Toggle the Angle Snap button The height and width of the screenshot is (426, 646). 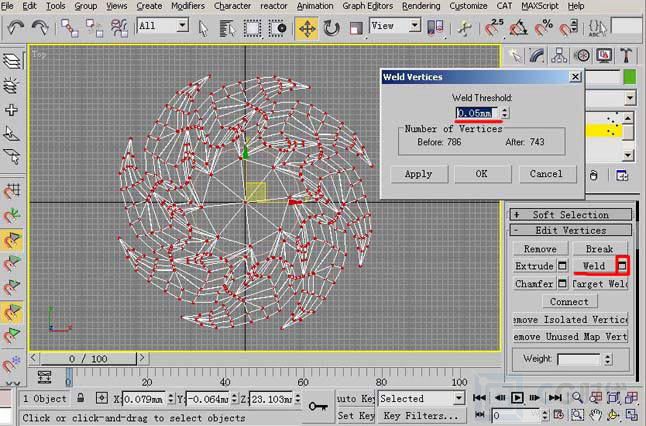518,28
